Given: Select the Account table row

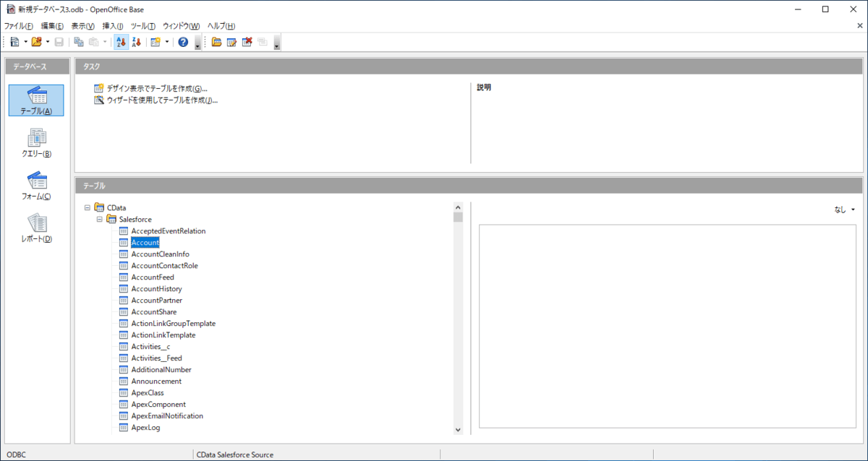Looking at the screenshot, I should point(145,242).
